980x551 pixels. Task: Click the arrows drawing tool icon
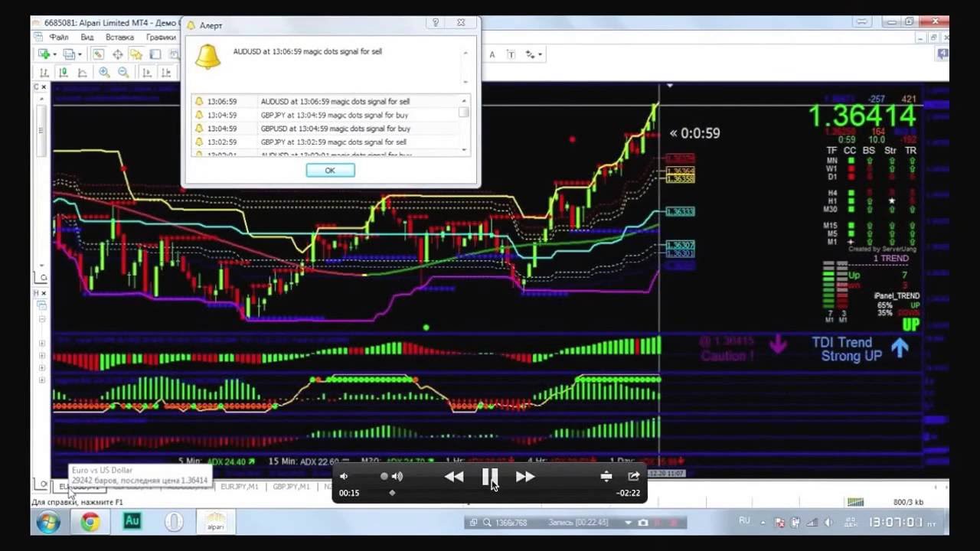(x=529, y=54)
